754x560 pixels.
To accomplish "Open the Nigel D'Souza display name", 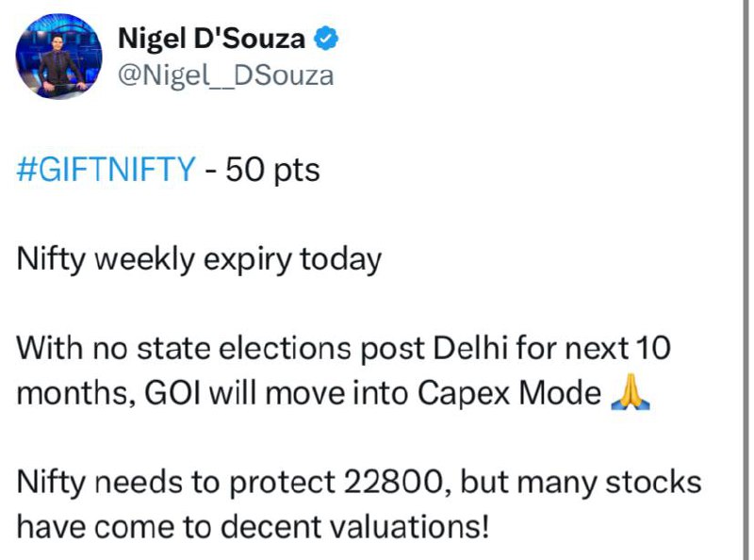I will point(211,39).
